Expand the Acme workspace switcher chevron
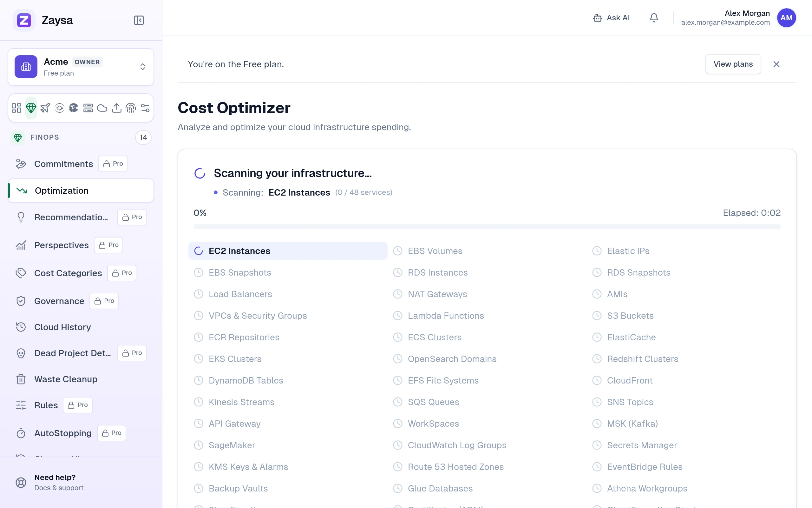The width and height of the screenshot is (812, 508). click(143, 67)
